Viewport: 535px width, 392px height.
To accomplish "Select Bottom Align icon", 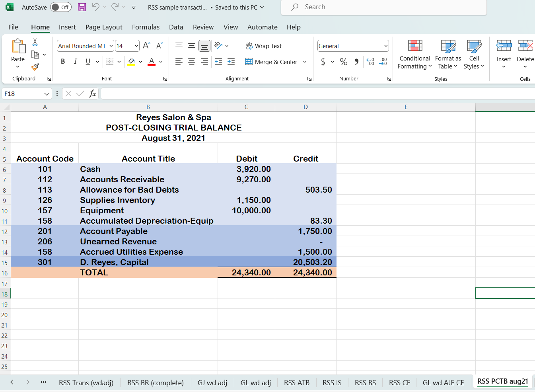I will pos(204,46).
